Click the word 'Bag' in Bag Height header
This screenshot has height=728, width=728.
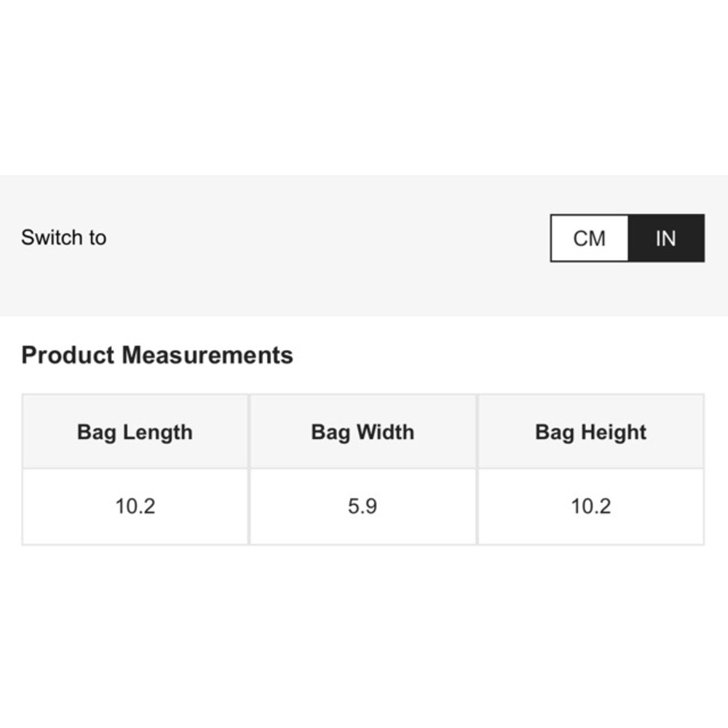[x=554, y=432]
